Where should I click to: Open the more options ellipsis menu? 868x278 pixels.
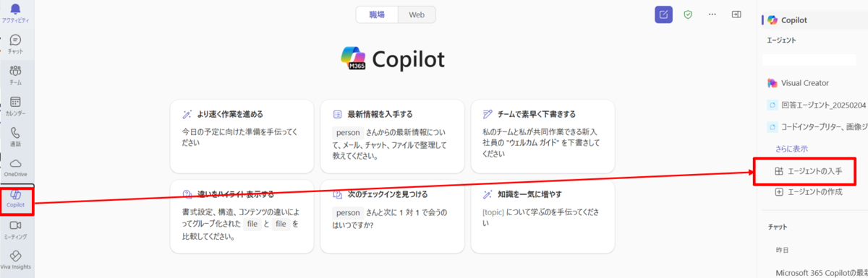[x=712, y=14]
